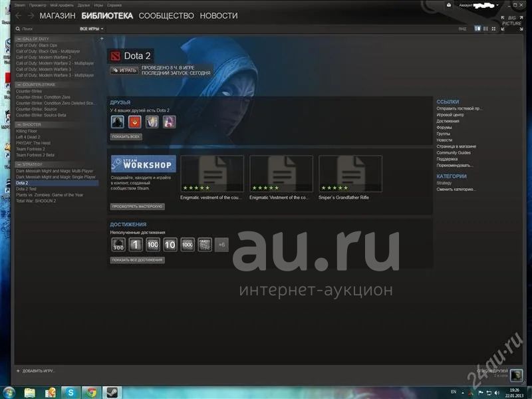Image resolution: width=532 pixels, height=399 pixels.
Task: Click the volume speaker tray icon
Action: pyautogui.click(x=497, y=393)
